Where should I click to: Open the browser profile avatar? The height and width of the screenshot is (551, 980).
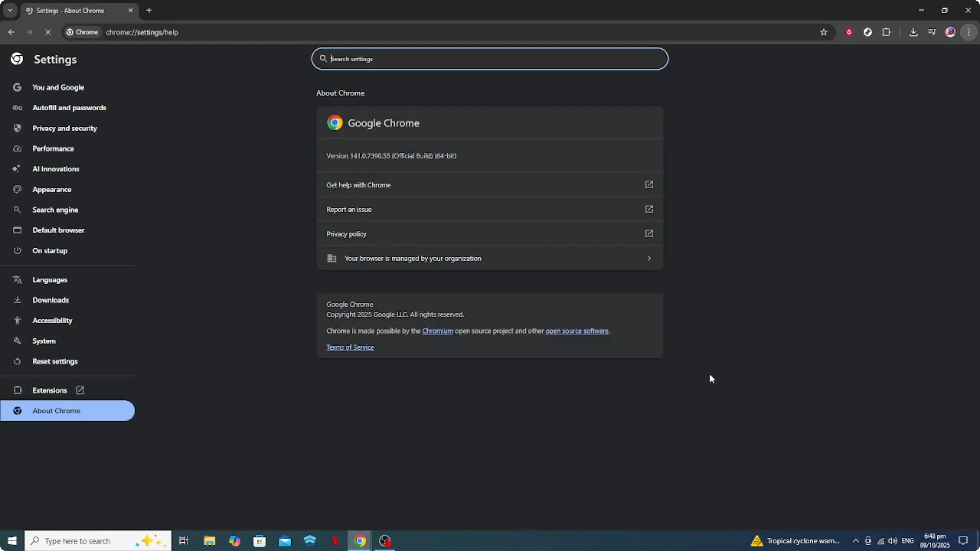[950, 32]
